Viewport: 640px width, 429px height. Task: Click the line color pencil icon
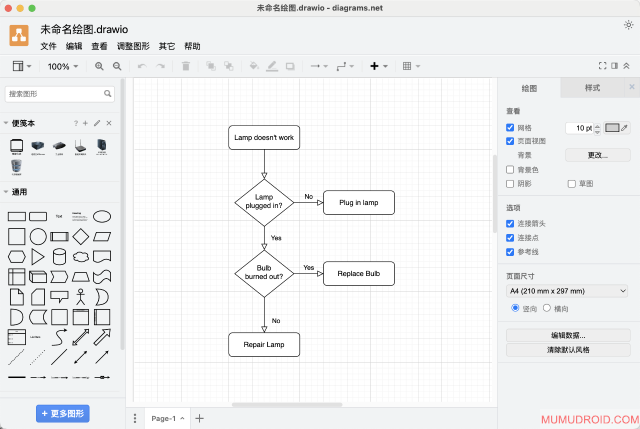(x=272, y=66)
